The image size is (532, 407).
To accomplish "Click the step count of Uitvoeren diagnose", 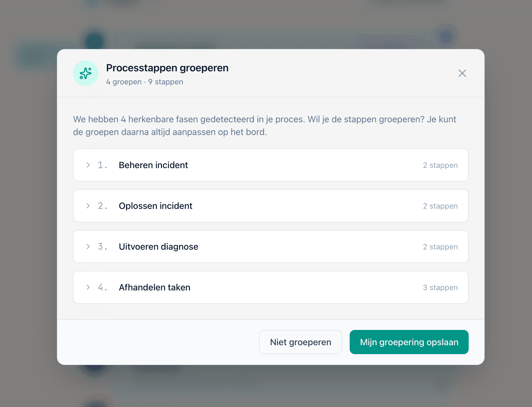I will 440,247.
